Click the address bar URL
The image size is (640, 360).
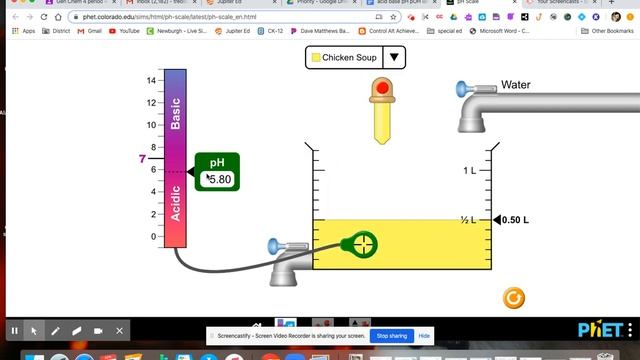pos(169,17)
